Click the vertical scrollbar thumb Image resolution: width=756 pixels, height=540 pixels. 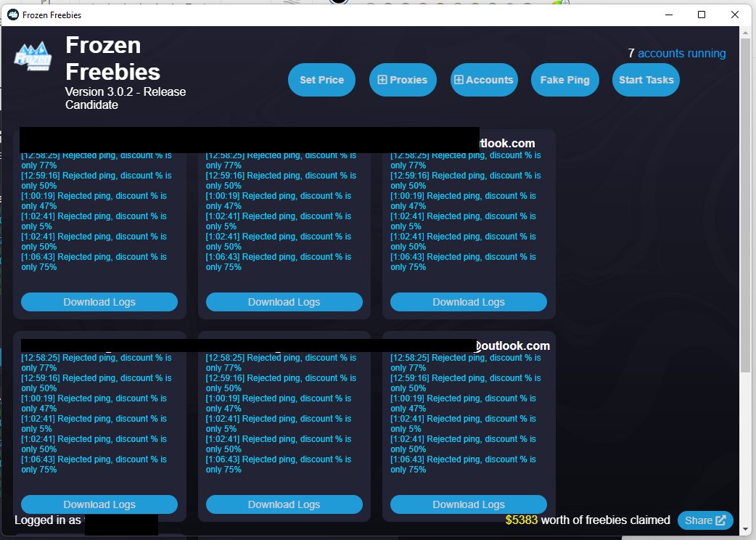(746, 203)
